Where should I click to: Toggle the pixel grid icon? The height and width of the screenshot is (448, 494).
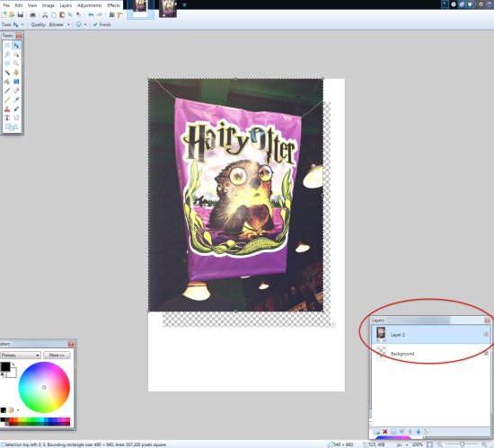tap(112, 14)
